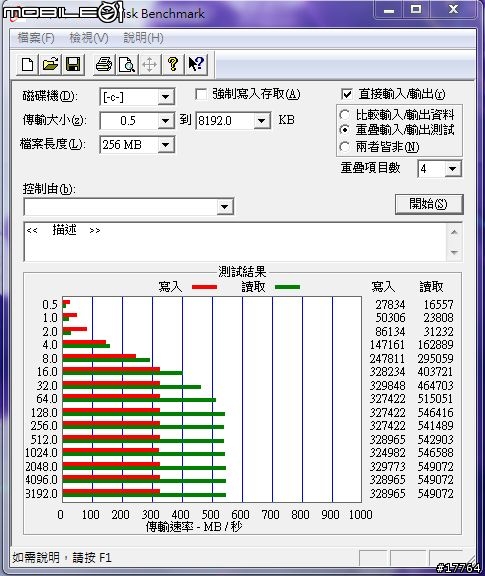Screen dimensions: 485x576
Task: Expand the 0.5 transfer size start dropdown
Action: 166,121
